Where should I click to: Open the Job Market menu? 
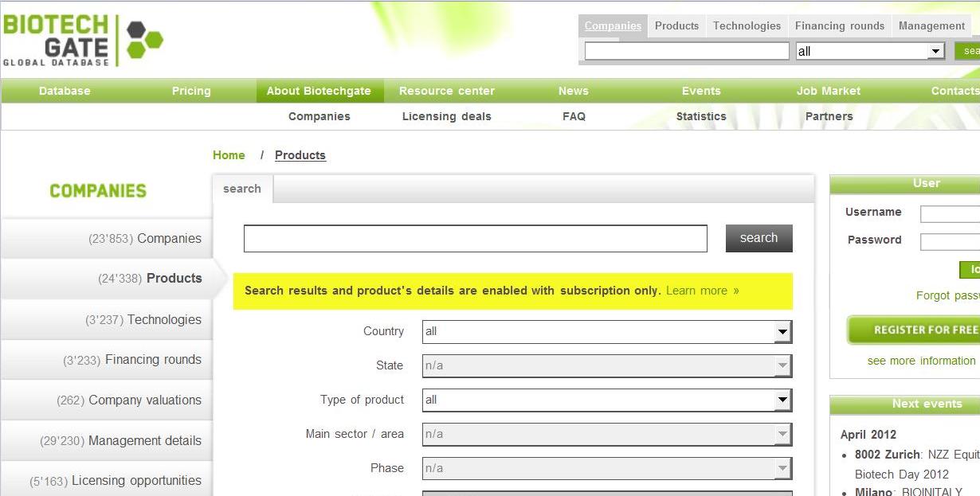829,91
